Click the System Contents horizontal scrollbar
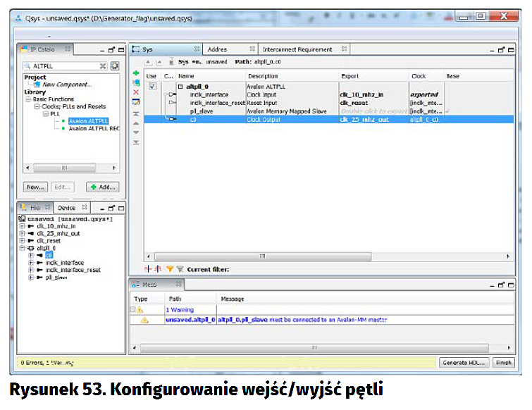Viewport: 532px width, 410px height. pos(264,256)
